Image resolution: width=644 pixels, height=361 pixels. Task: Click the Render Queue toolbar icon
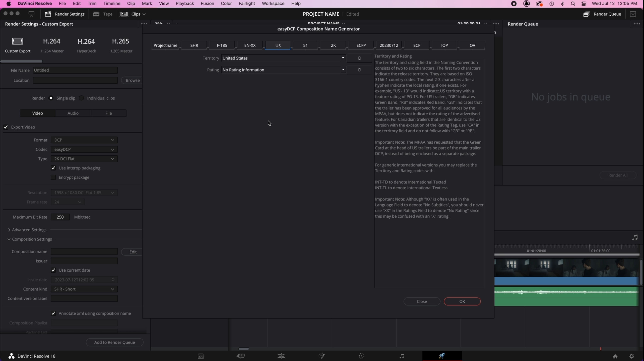point(586,14)
